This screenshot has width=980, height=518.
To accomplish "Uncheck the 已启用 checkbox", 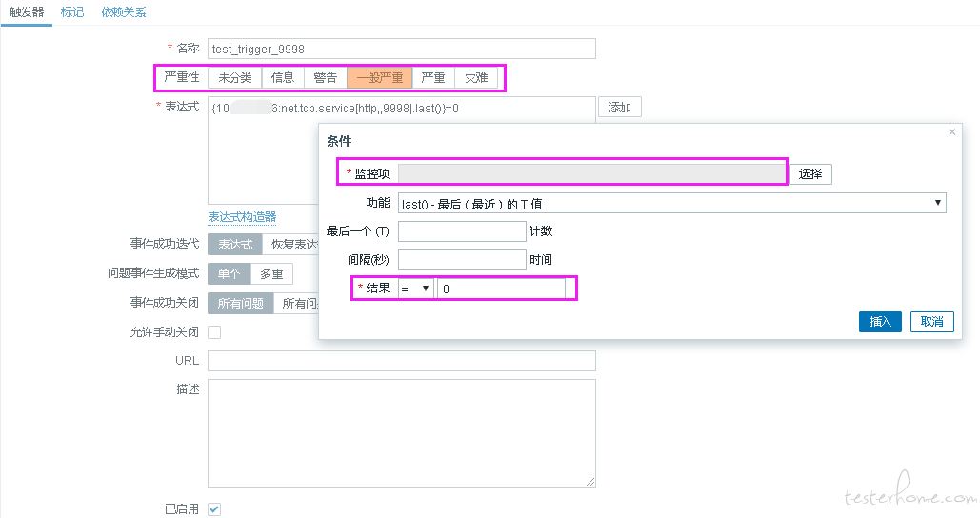I will pyautogui.click(x=214, y=509).
